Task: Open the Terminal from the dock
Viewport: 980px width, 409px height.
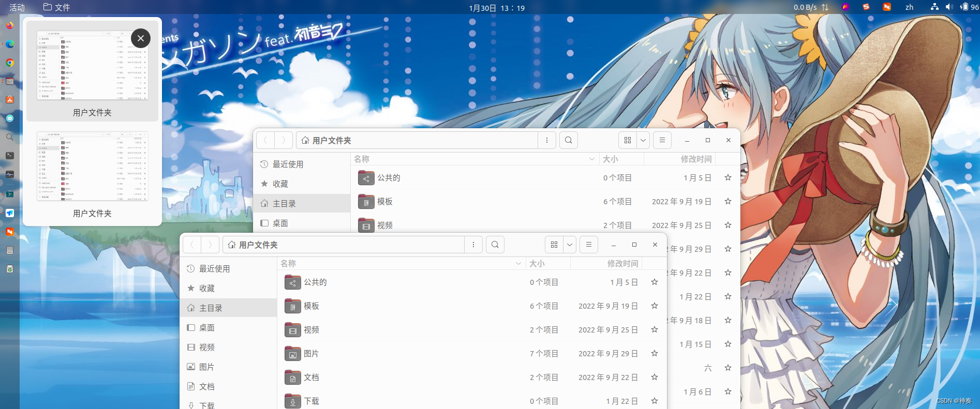Action: click(10, 156)
